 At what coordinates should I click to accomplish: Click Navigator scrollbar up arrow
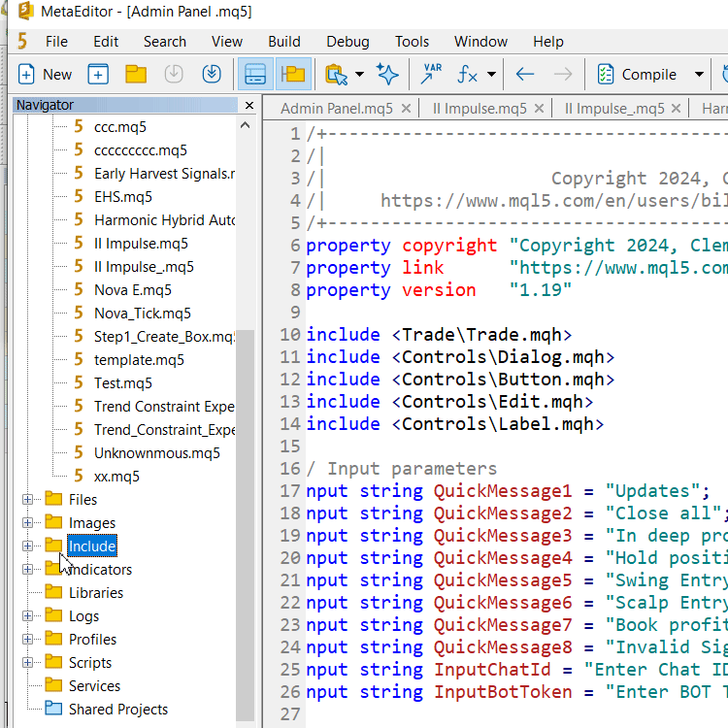pyautogui.click(x=246, y=125)
